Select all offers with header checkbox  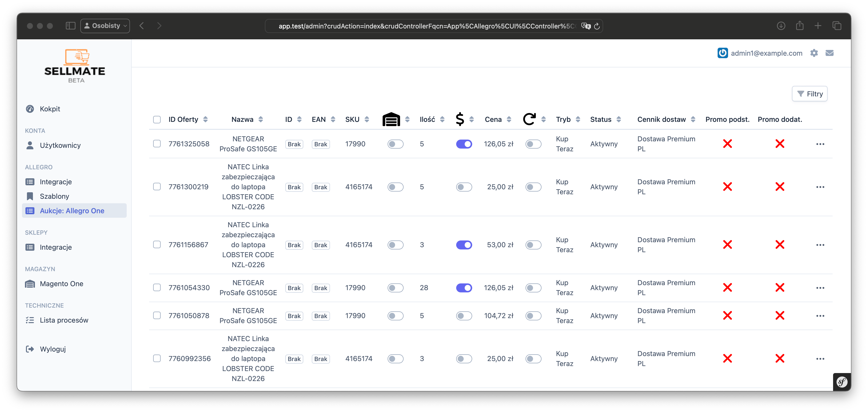[157, 119]
